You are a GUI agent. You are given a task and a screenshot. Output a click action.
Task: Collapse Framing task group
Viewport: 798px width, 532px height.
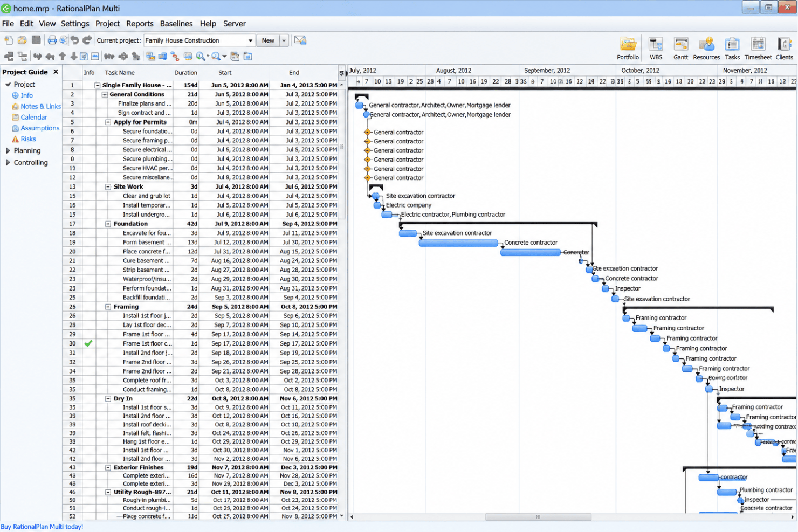[108, 307]
